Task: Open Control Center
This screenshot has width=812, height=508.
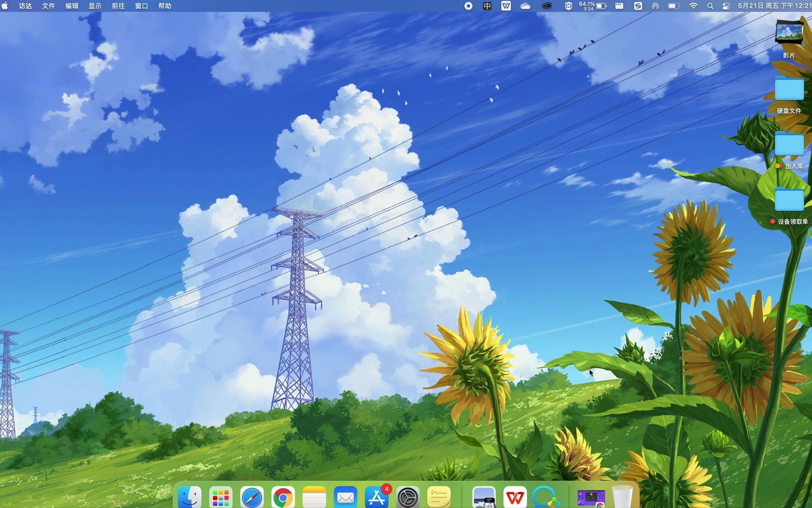Action: pos(726,6)
